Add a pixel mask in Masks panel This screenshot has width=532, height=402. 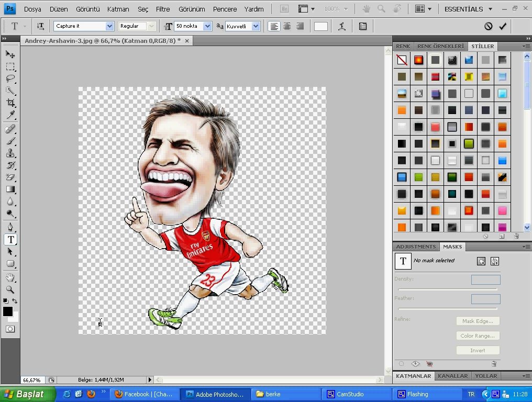481,261
